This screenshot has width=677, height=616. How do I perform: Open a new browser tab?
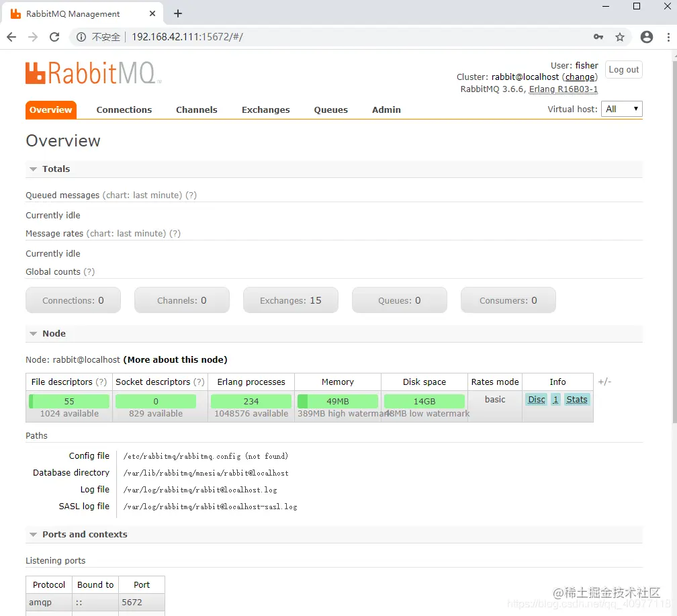(x=178, y=13)
